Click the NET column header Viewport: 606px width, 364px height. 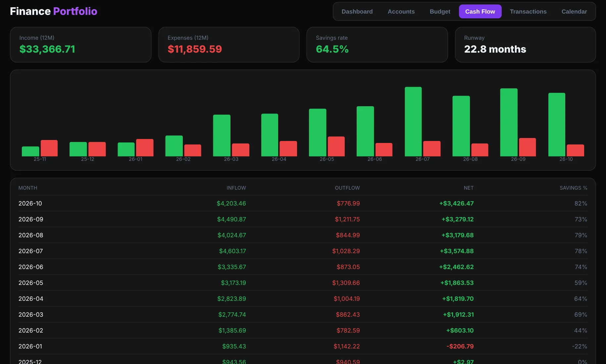coord(469,188)
